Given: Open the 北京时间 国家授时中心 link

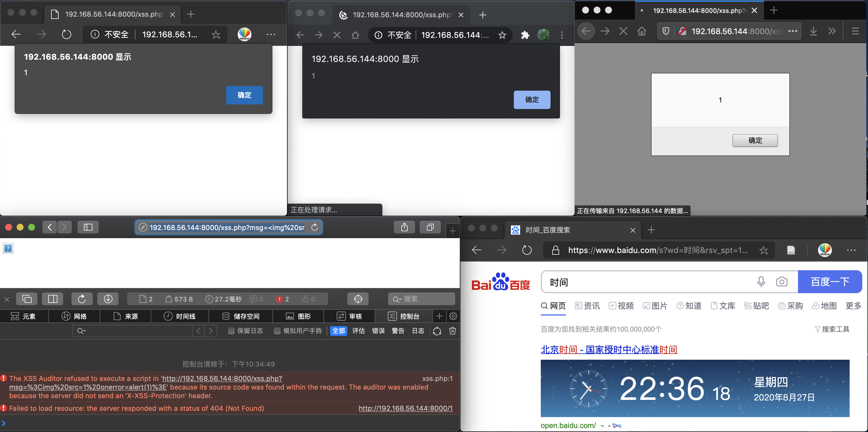Looking at the screenshot, I should (609, 349).
